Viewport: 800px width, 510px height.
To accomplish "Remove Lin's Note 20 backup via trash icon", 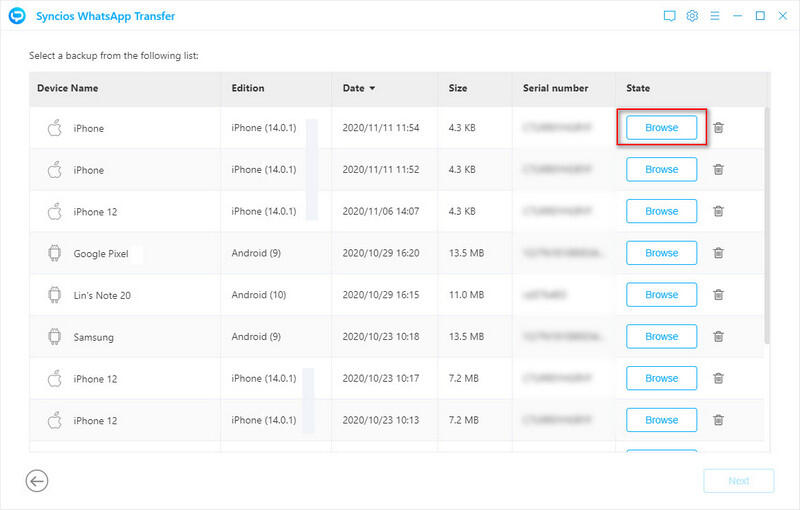I will point(718,295).
